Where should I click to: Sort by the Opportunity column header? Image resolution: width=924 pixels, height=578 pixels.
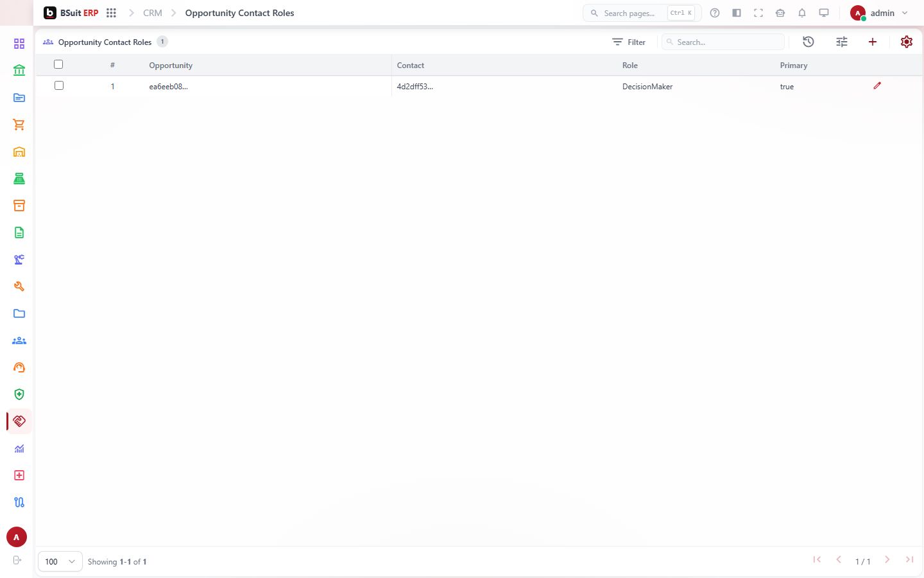(x=171, y=66)
